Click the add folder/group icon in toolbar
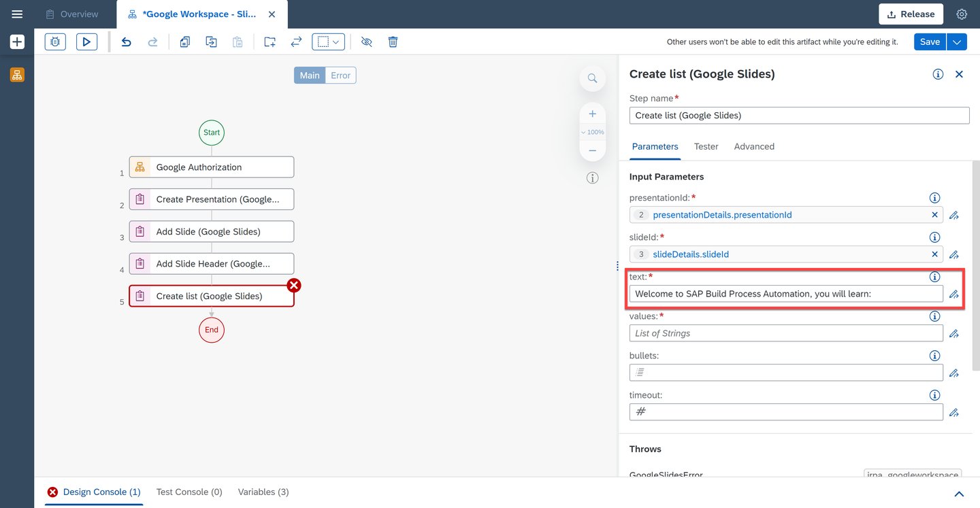 click(x=269, y=42)
